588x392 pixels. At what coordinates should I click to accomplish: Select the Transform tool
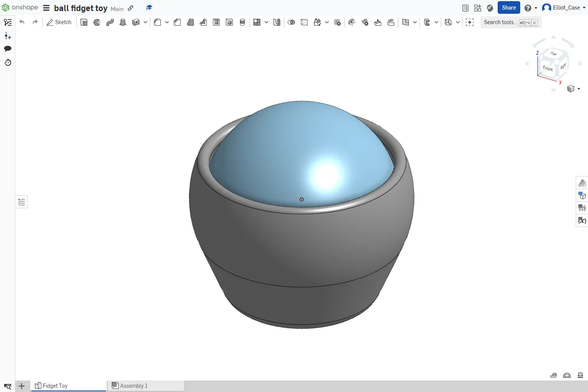[317, 22]
